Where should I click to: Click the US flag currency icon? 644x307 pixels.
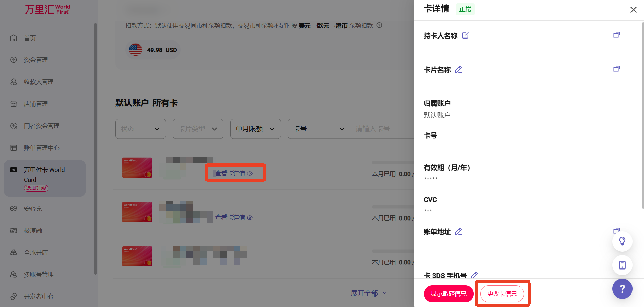(136, 50)
